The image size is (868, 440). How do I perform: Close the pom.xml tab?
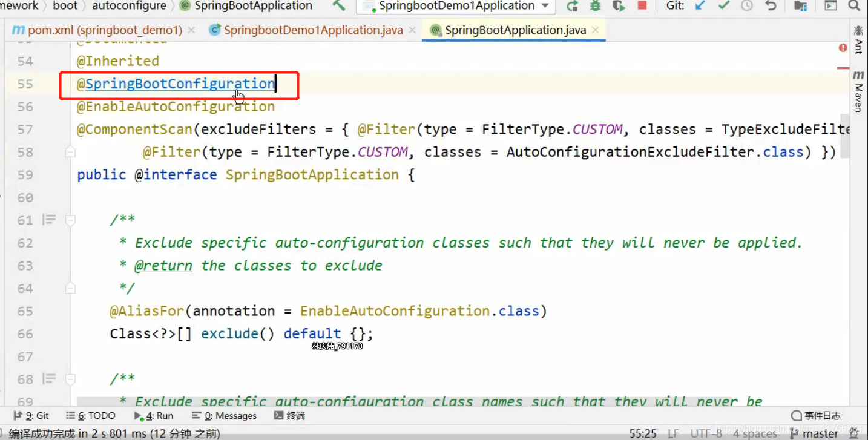pyautogui.click(x=191, y=30)
